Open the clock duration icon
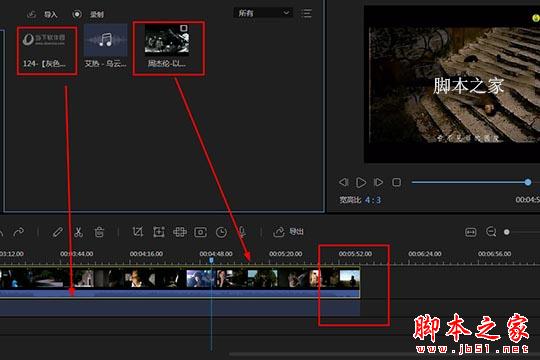 point(221,232)
